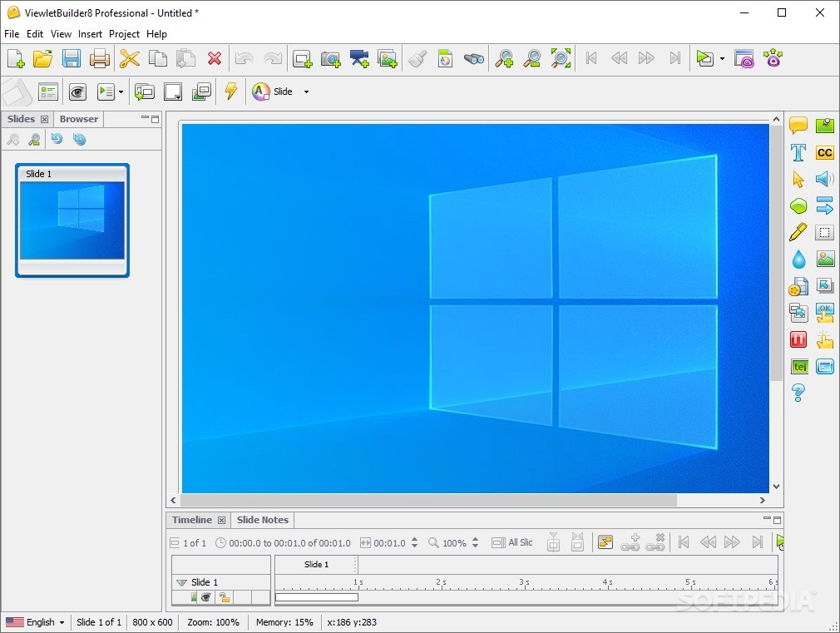This screenshot has height=633, width=840.
Task: Open the File menu
Action: 12,34
